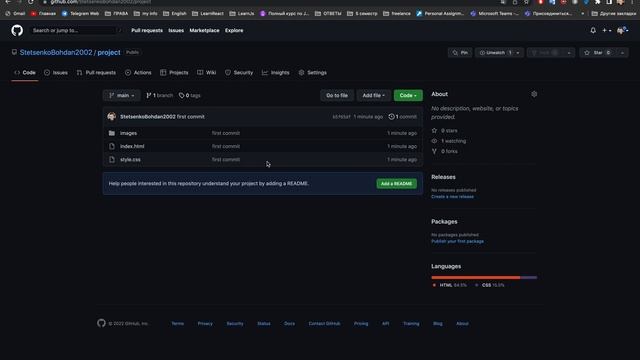
Task: Pin the repository with Pin button
Action: tap(460, 53)
